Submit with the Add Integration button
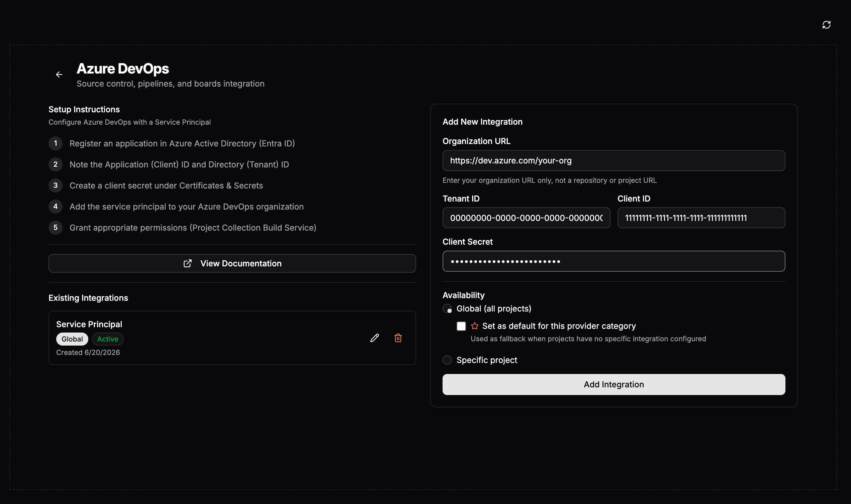851x504 pixels. click(x=614, y=384)
